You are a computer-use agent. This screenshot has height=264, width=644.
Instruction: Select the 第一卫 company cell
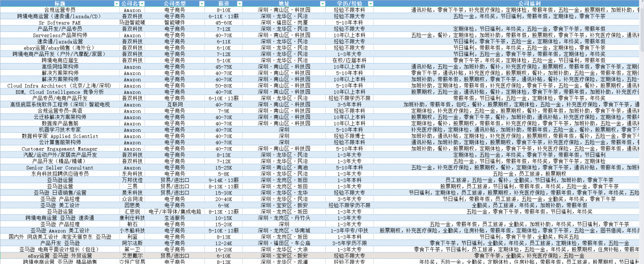tap(132, 250)
